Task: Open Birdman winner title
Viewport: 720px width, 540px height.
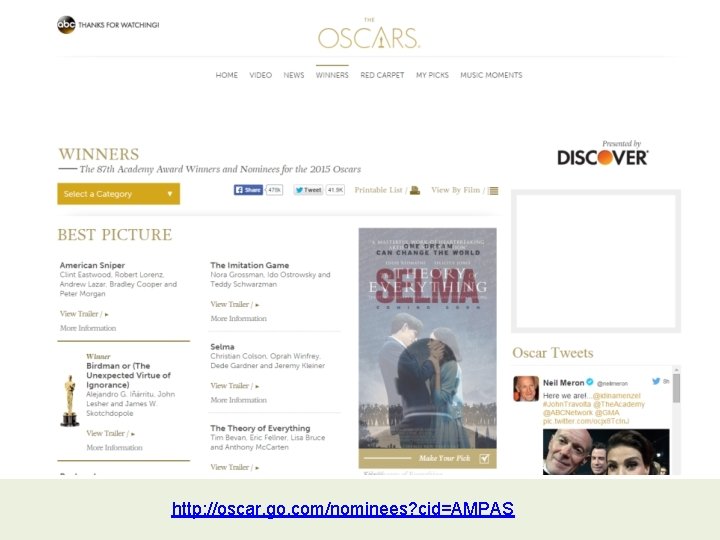Action: pyautogui.click(x=128, y=375)
